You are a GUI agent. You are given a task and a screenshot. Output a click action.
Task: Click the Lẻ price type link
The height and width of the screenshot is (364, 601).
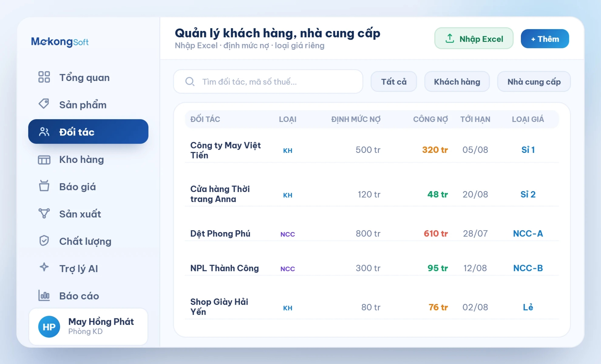528,307
